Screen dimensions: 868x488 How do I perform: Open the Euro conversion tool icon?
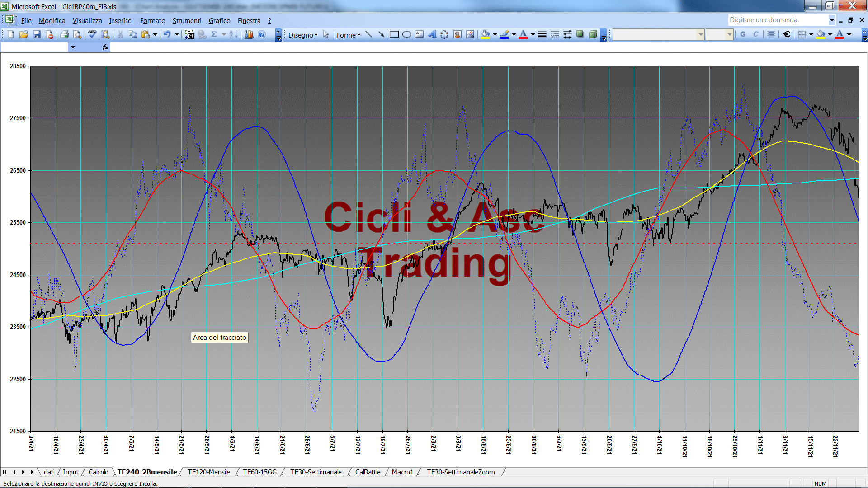pos(189,34)
